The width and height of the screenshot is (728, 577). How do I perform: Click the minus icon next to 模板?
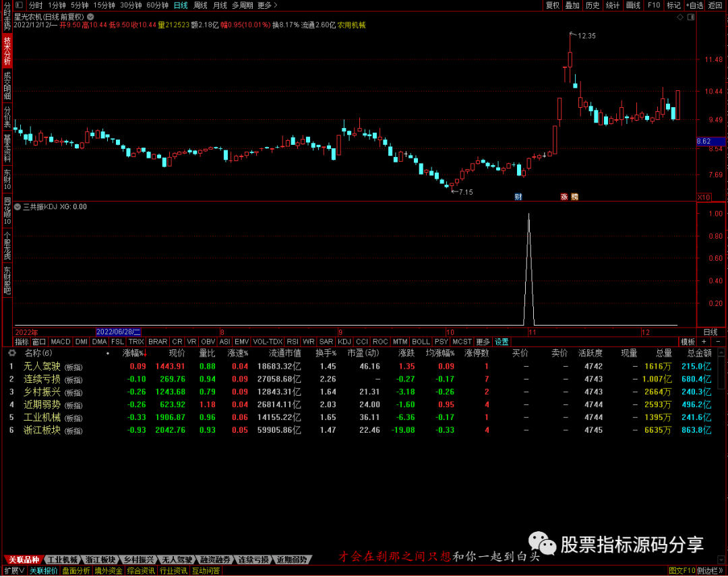click(718, 342)
